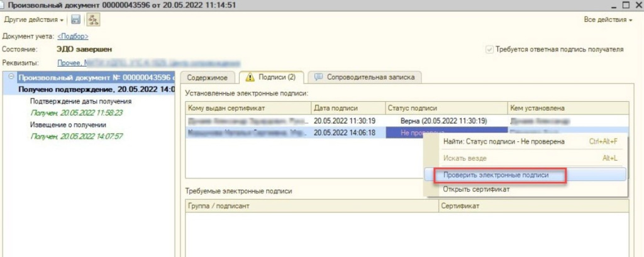Toggle 'Требуется ответная подпись получателя' checkbox
The height and width of the screenshot is (257, 644).
(x=489, y=49)
